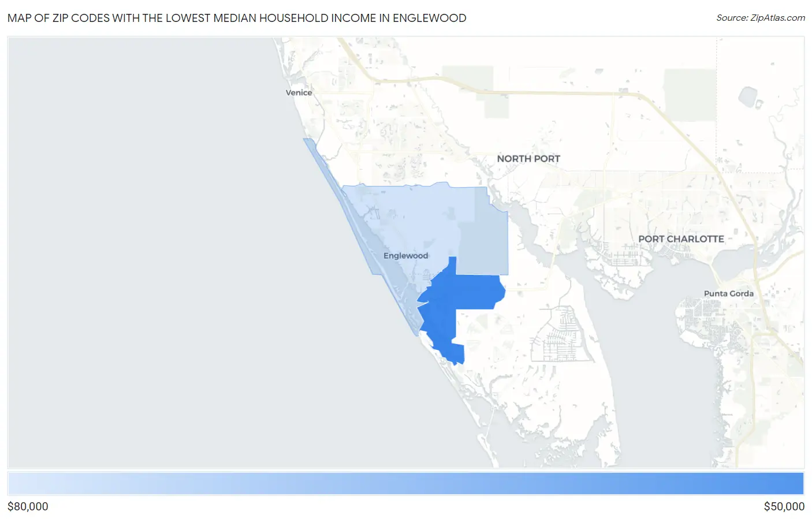Click the Venice city label
The width and height of the screenshot is (812, 519).
coord(299,92)
